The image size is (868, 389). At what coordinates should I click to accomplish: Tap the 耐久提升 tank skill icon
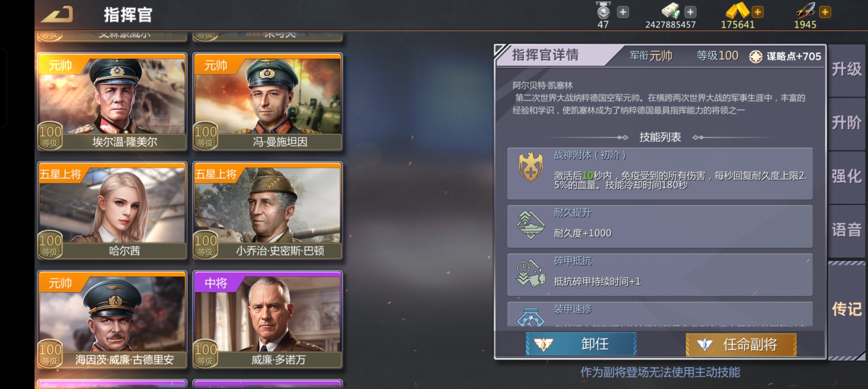tap(531, 225)
